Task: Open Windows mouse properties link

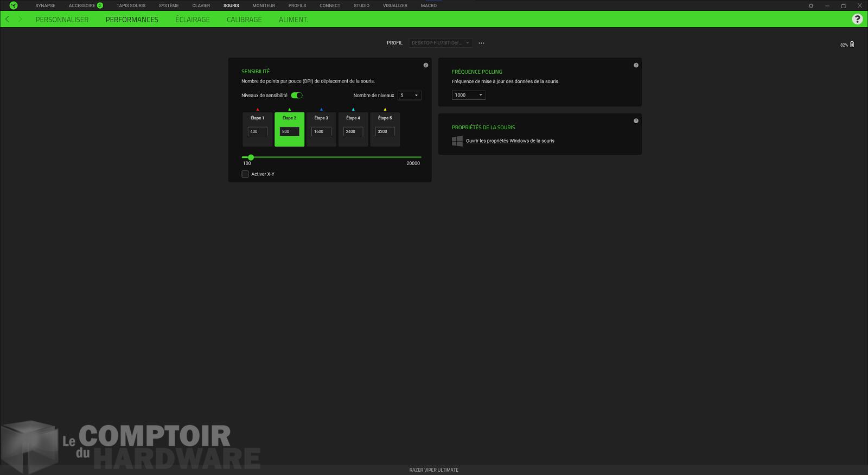Action: (x=510, y=141)
